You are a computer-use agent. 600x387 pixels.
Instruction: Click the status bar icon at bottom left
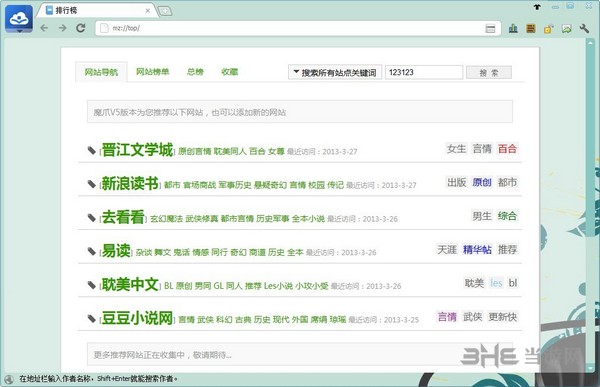click(9, 379)
